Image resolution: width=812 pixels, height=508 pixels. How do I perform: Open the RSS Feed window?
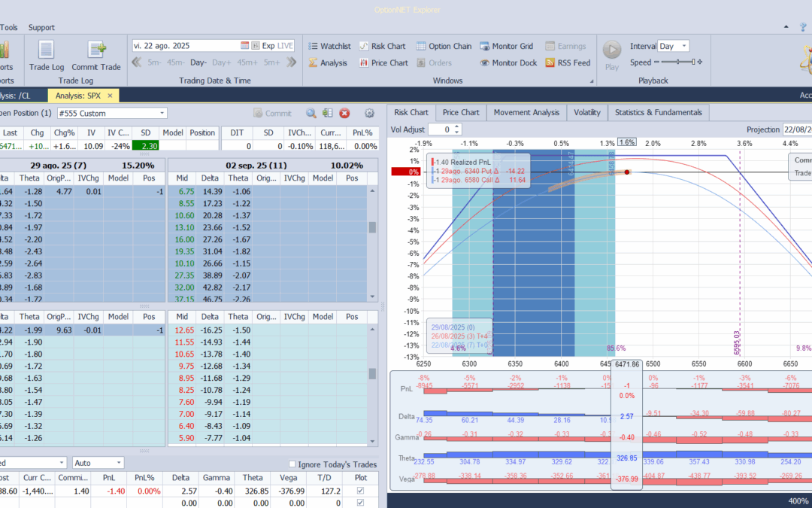click(x=568, y=62)
